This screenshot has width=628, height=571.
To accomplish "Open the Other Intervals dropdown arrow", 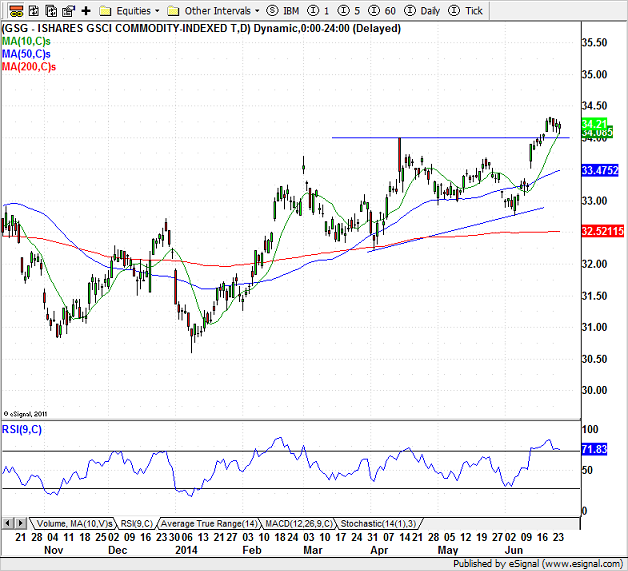I will click(x=257, y=11).
